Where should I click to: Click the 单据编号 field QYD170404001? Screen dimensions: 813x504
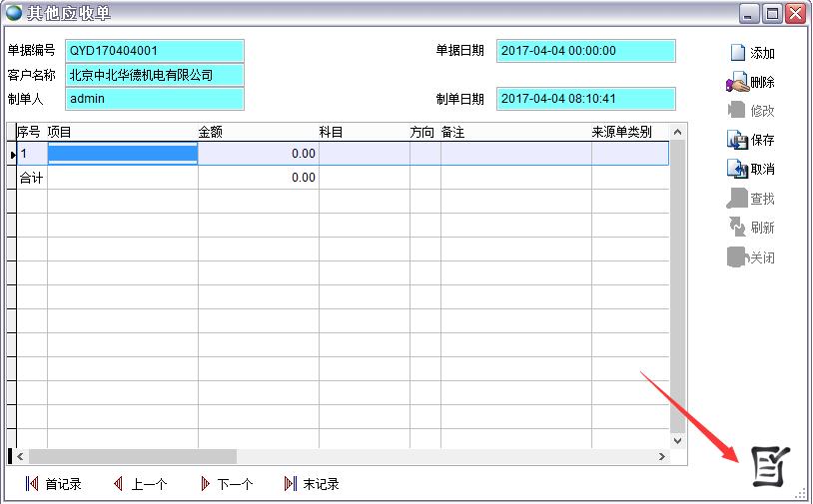click(155, 50)
